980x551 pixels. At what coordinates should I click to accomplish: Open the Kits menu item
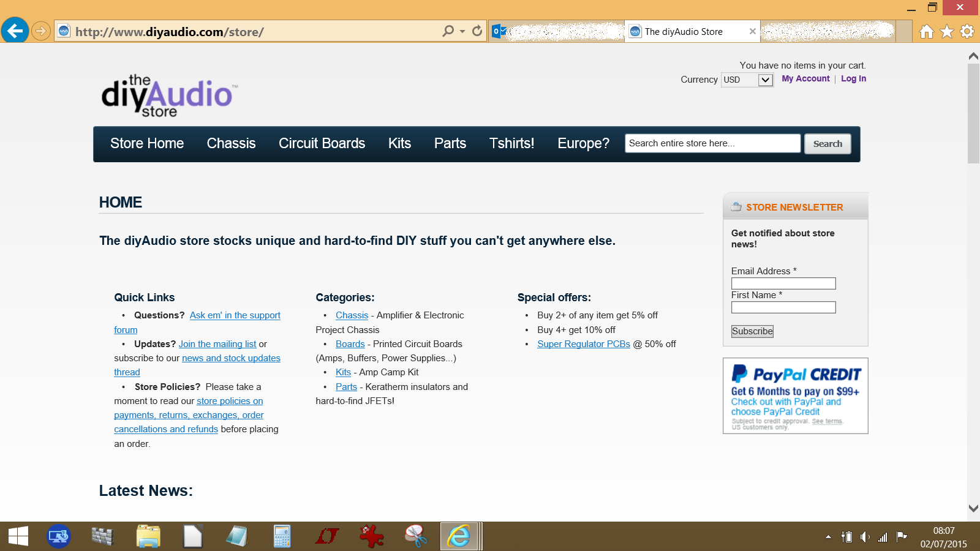coord(399,143)
